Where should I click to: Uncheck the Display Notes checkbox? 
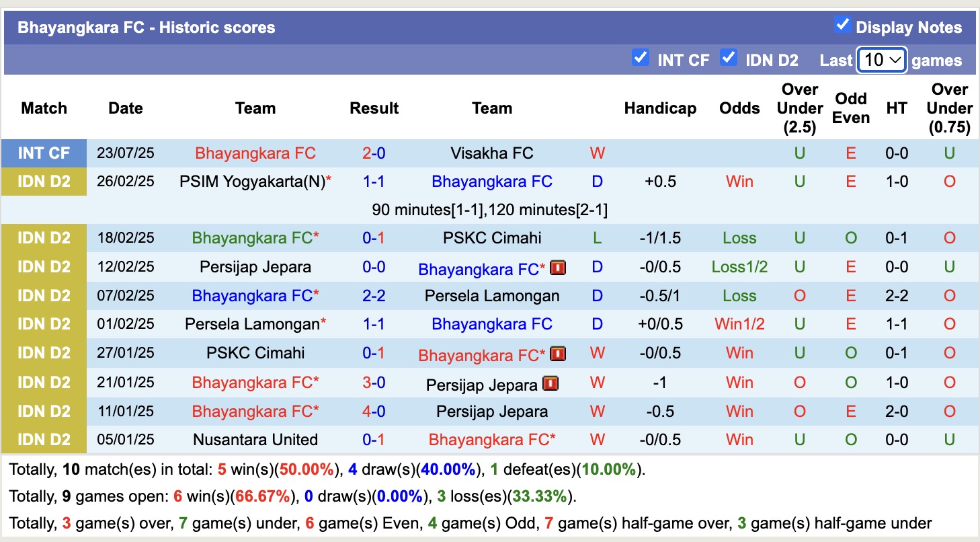coord(843,24)
